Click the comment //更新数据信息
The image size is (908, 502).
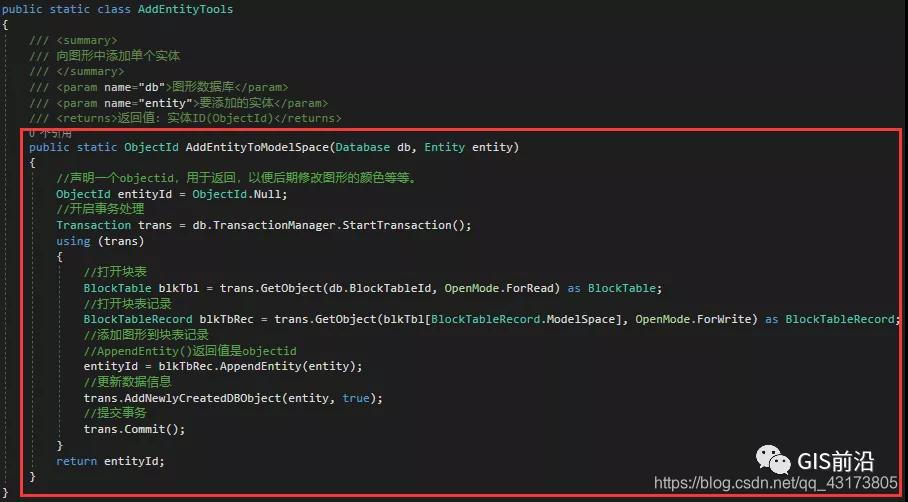pos(127,382)
